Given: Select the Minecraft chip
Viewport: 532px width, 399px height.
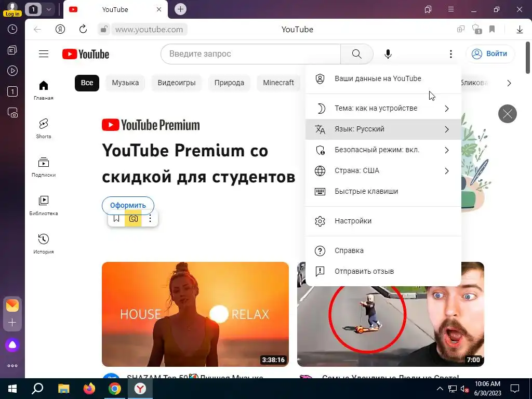Looking at the screenshot, I should [278, 83].
